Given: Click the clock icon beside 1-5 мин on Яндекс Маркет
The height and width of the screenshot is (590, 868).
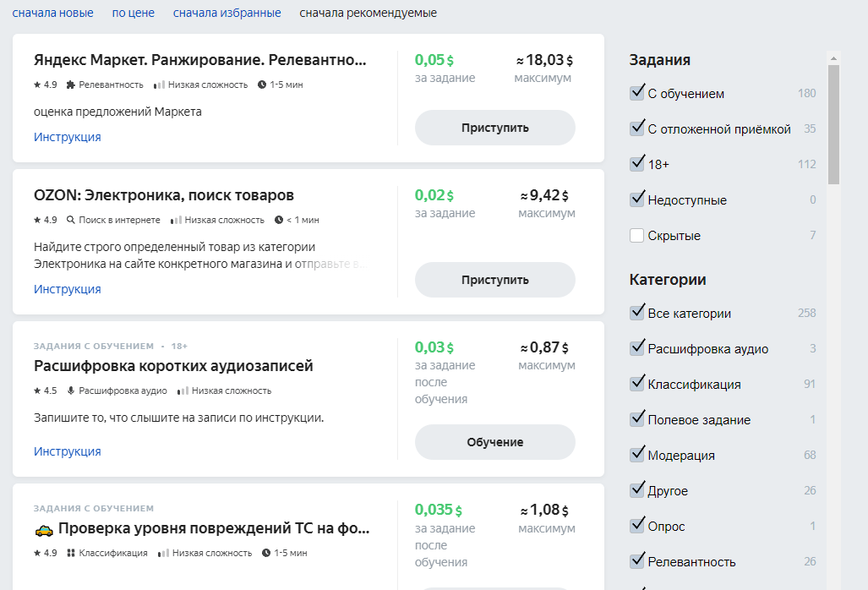Looking at the screenshot, I should click(x=262, y=85).
